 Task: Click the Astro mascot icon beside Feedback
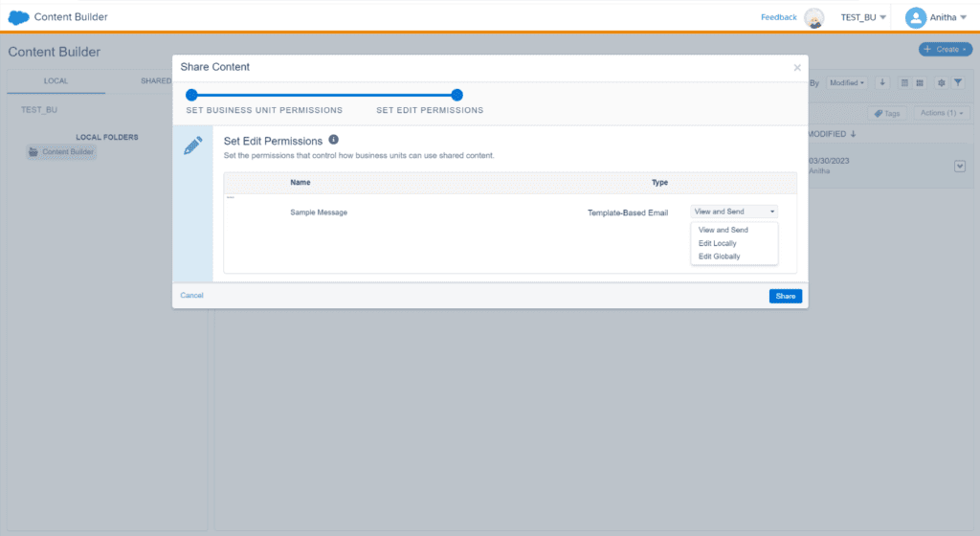point(813,17)
